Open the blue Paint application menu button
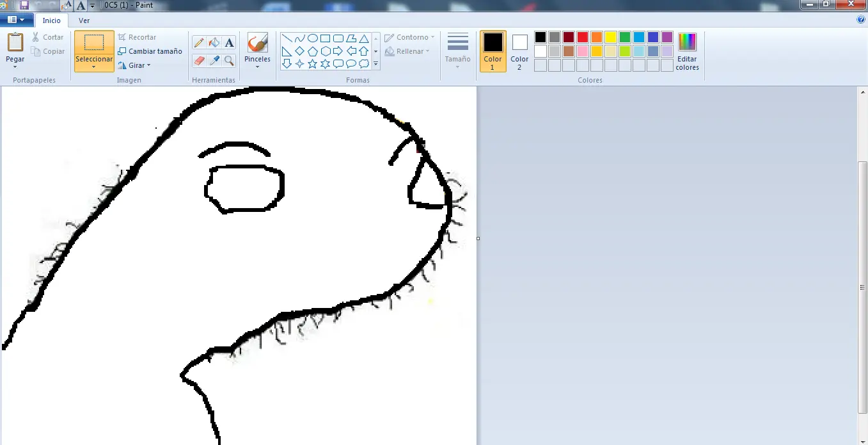 point(16,20)
